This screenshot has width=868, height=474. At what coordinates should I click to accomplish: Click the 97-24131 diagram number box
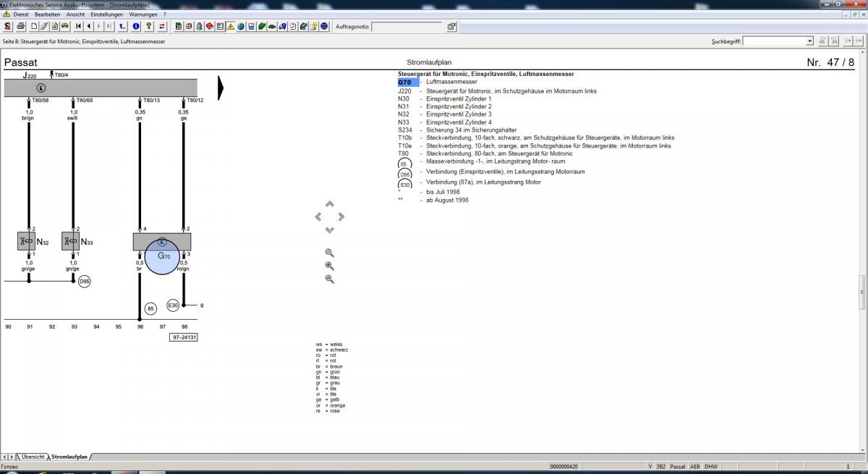click(184, 337)
